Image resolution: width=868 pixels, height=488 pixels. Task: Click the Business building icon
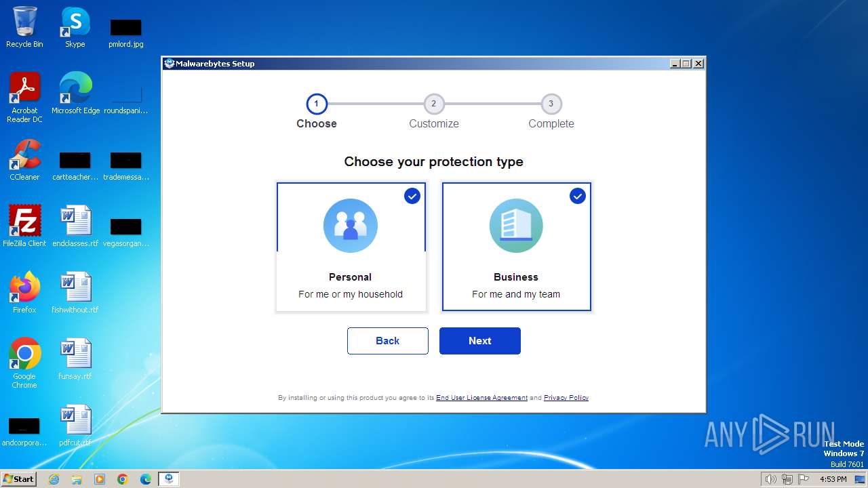(x=516, y=226)
